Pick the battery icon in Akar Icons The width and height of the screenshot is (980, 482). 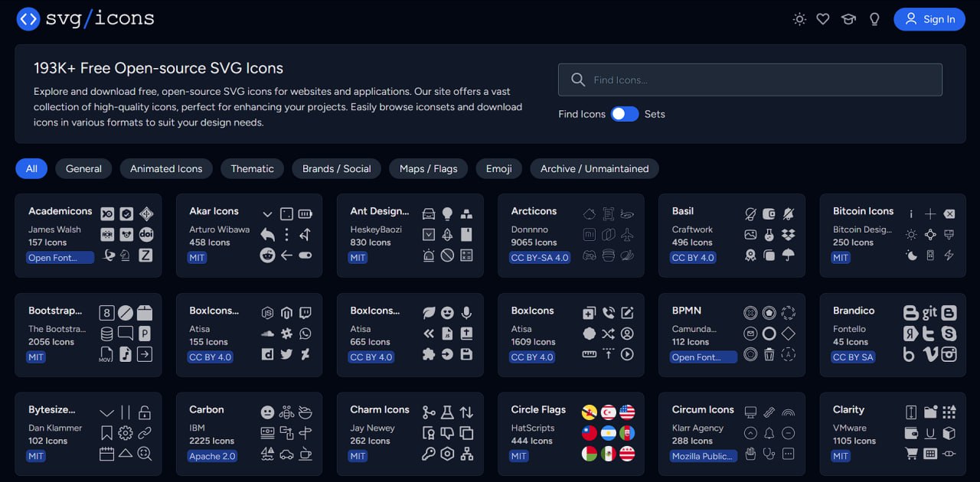(x=305, y=214)
